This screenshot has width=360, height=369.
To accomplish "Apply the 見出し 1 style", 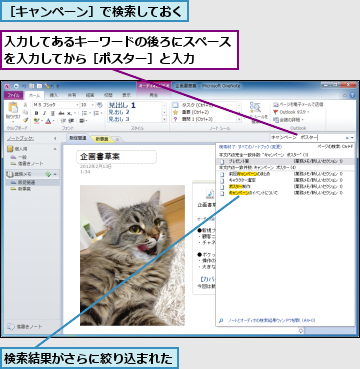I will click(122, 105).
